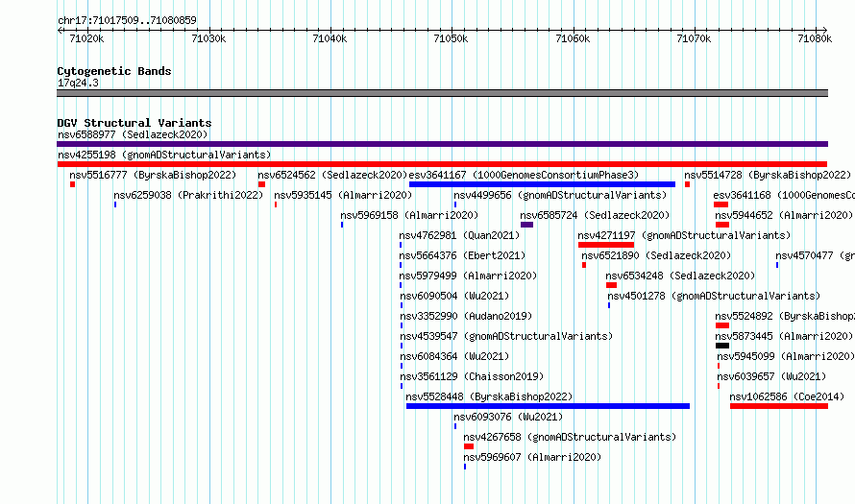Viewport: 855px width, 504px height.
Task: Open nsv5516777 (ByrskaBishop2022) variant
Action: [153, 175]
